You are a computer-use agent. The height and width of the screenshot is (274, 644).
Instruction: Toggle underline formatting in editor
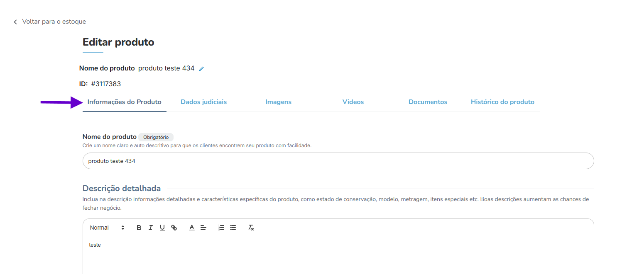(x=162, y=228)
